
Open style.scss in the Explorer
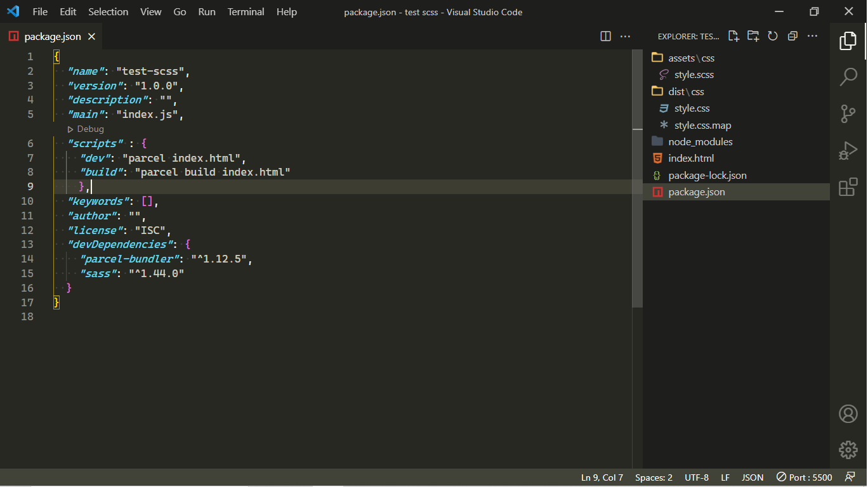736,75
